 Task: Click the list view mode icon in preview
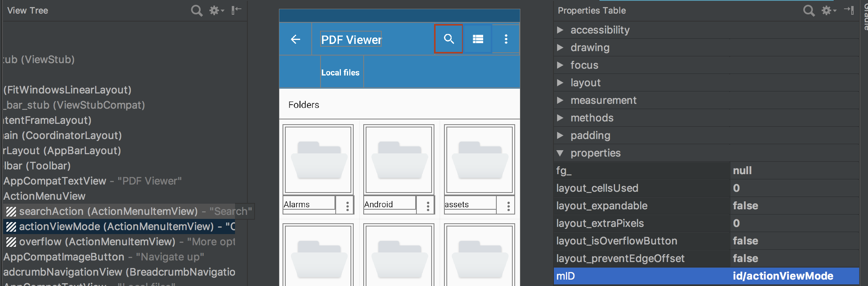(x=478, y=39)
